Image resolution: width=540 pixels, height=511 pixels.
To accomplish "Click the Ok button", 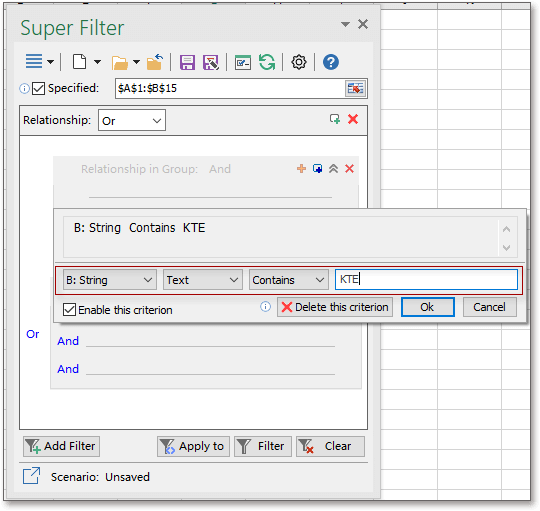I will [x=427, y=307].
